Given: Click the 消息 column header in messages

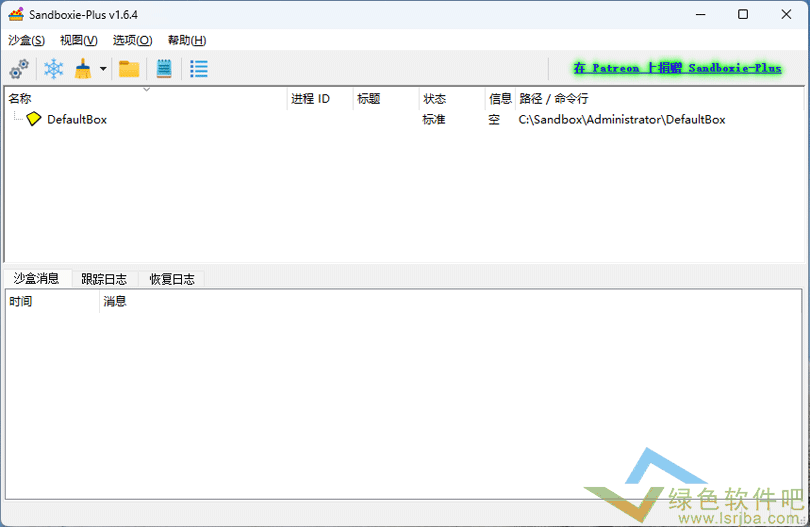Looking at the screenshot, I should pos(450,301).
